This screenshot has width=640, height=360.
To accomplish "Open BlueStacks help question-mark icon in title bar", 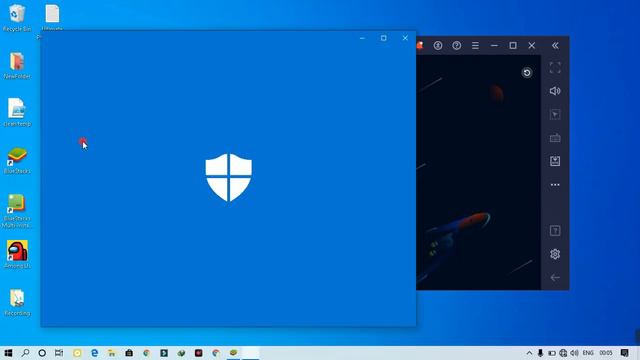I will coord(457,45).
